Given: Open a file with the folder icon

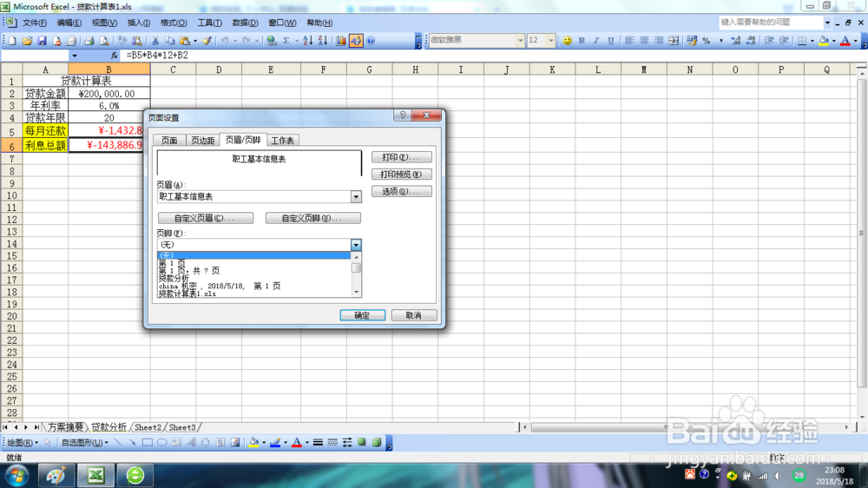Looking at the screenshot, I should pyautogui.click(x=27, y=41).
